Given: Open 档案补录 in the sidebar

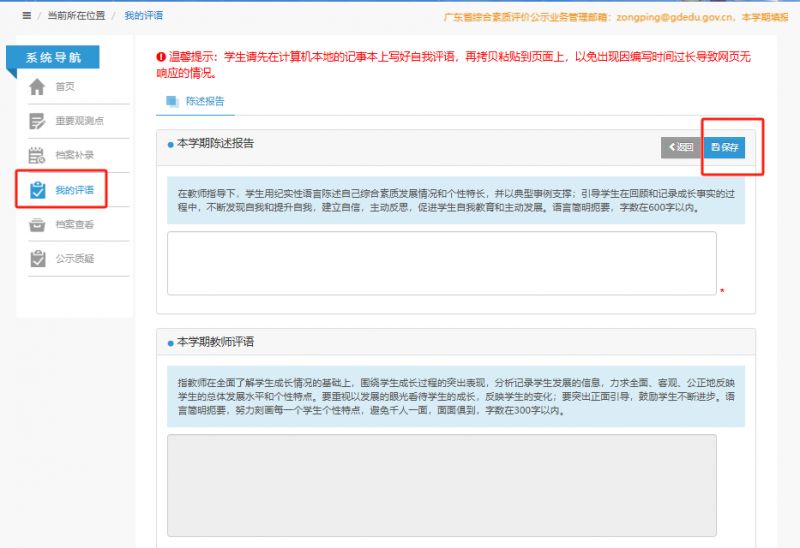Looking at the screenshot, I should 74,155.
